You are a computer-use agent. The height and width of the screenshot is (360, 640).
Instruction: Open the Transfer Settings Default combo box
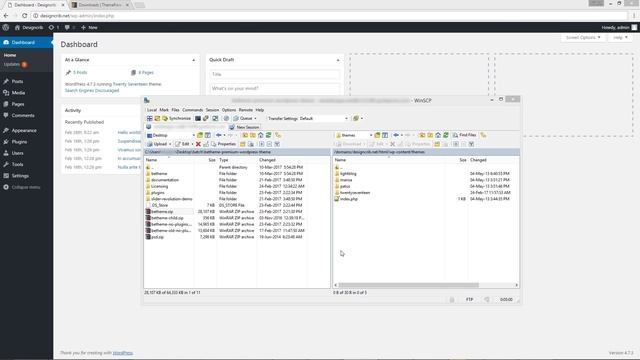308,118
